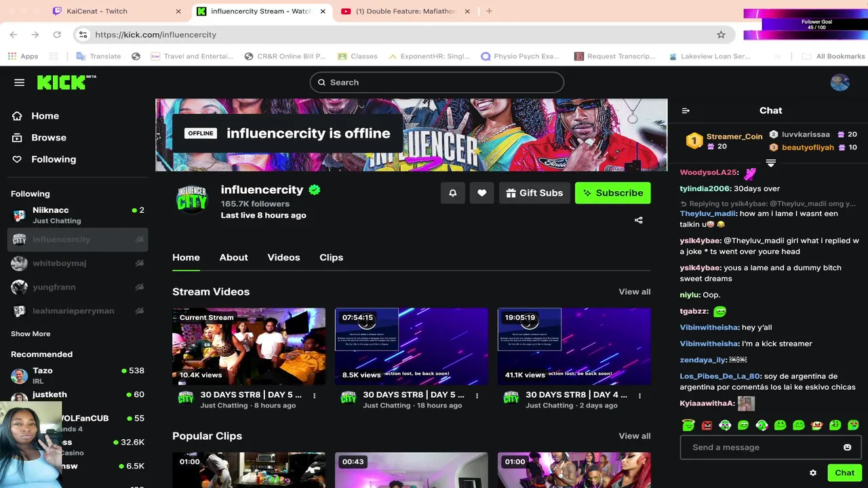Close the influencercity Stream tab

tap(323, 12)
